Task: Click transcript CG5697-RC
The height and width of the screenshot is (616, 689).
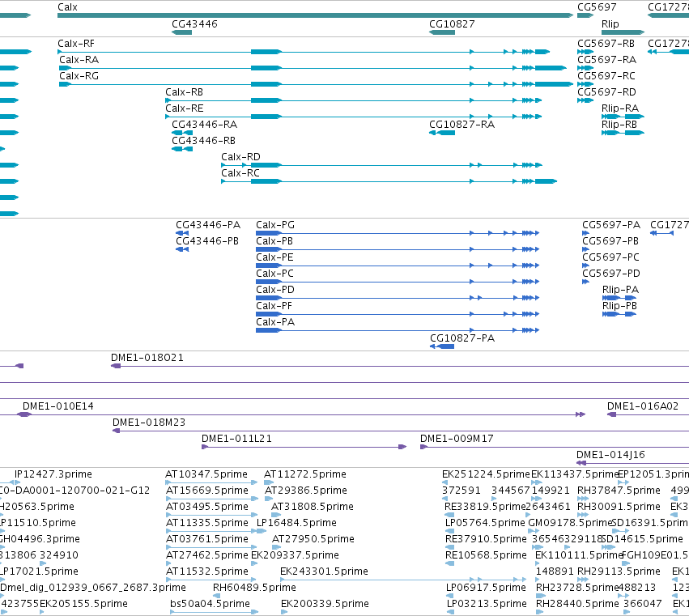Action: click(x=606, y=76)
